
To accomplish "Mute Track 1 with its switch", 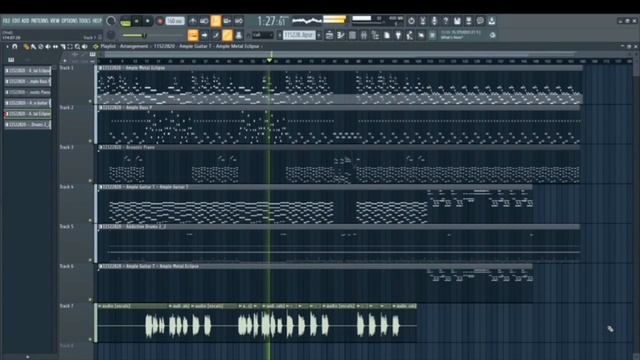I will tap(91, 101).
